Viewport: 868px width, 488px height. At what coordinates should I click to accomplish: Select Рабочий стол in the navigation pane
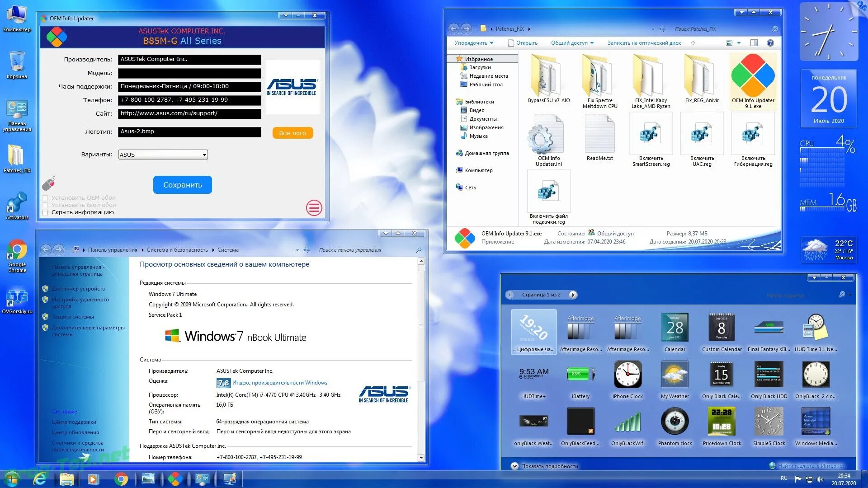click(x=486, y=84)
